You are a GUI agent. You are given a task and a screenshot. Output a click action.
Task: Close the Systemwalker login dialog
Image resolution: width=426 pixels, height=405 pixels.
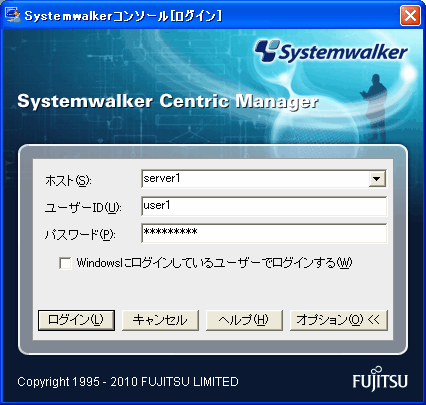[x=410, y=15]
